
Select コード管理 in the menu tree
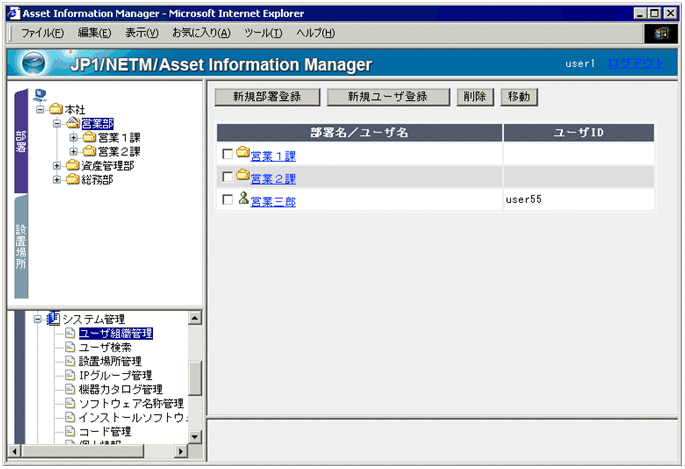tap(105, 431)
